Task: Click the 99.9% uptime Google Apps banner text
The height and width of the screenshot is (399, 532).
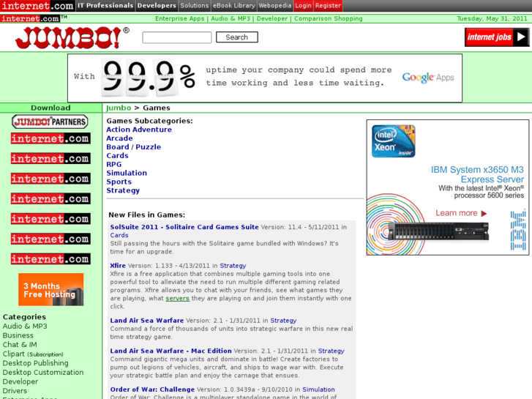Action: (299, 76)
